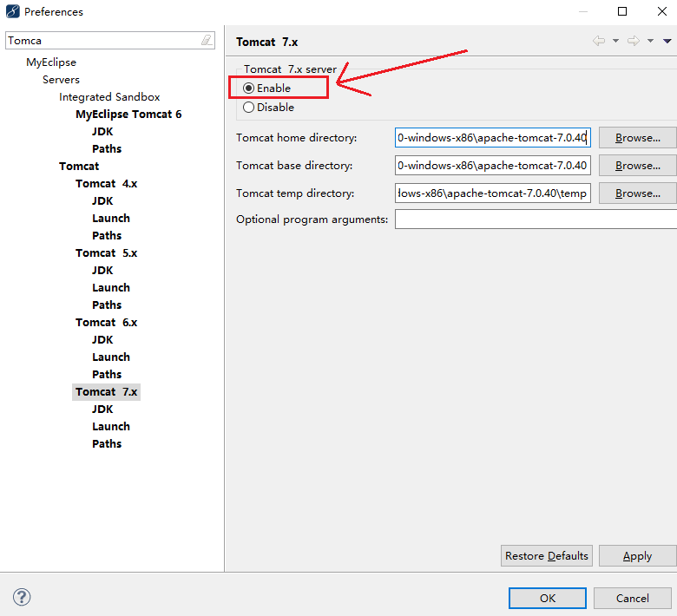Click the Tomcat home directory field
Viewport: 677px width, 616px height.
click(493, 138)
